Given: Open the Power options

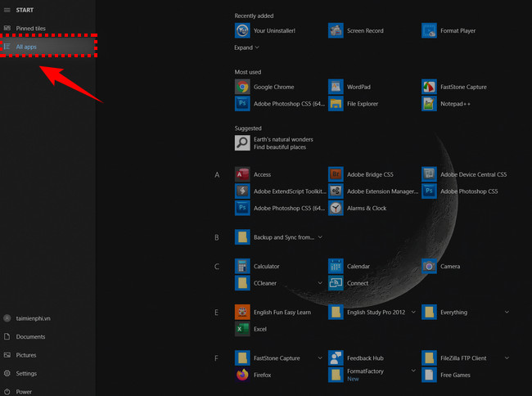Looking at the screenshot, I should (47, 392).
